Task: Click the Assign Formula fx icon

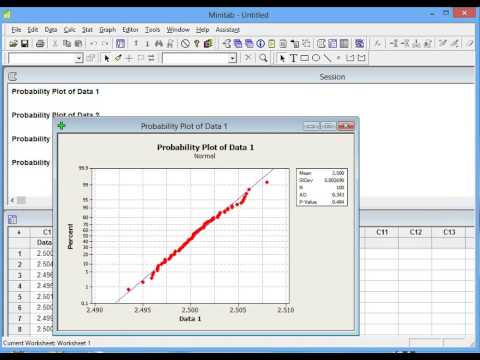Action: tap(378, 44)
